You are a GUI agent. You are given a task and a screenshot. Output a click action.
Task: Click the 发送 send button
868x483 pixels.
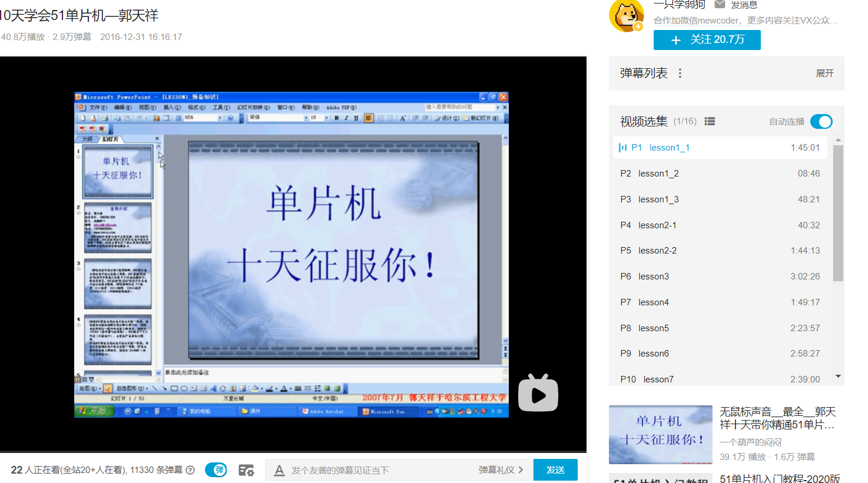coord(554,470)
